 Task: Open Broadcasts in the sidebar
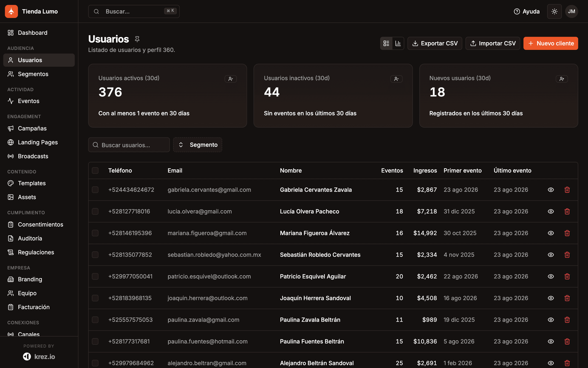pos(39,156)
